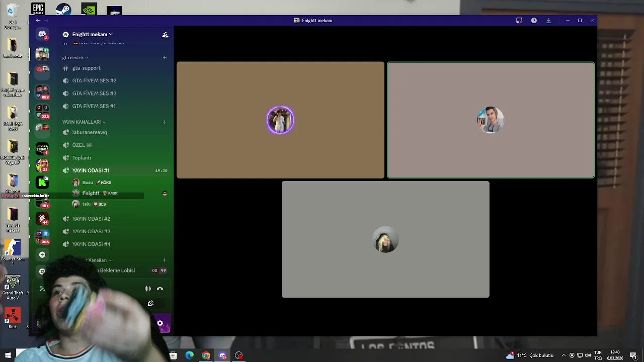This screenshot has height=362, width=644.
Task: Open the server folder with 223 badge
Action: (42, 111)
